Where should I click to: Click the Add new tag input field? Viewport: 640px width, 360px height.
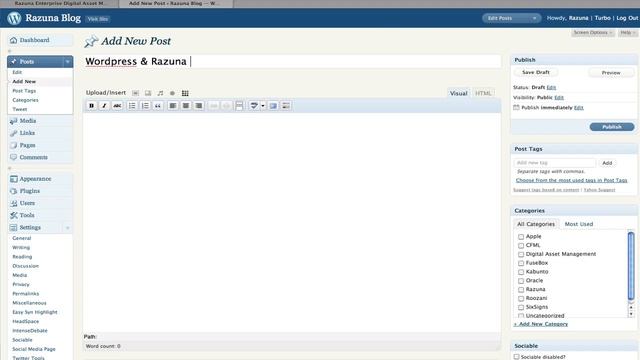[x=555, y=163]
